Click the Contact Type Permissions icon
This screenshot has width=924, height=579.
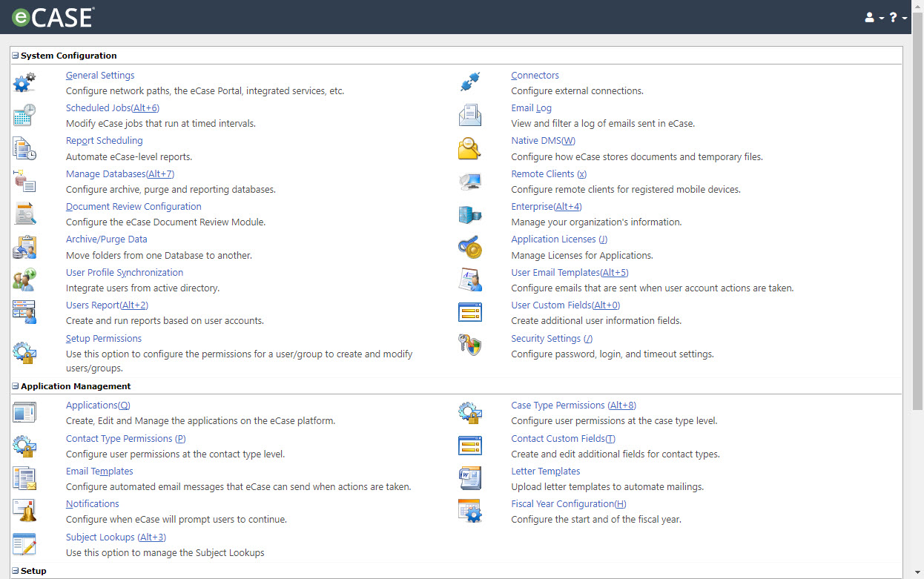[x=24, y=446]
